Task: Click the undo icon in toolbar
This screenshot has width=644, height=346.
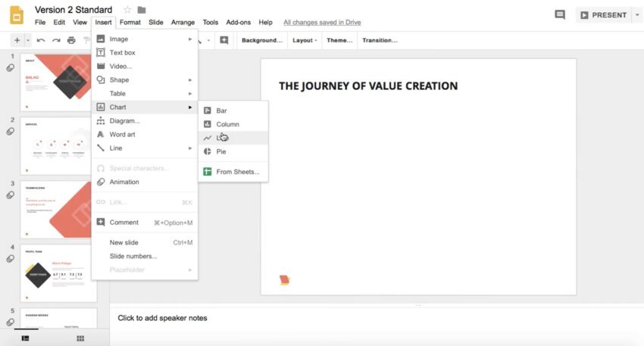Action: pos(40,40)
